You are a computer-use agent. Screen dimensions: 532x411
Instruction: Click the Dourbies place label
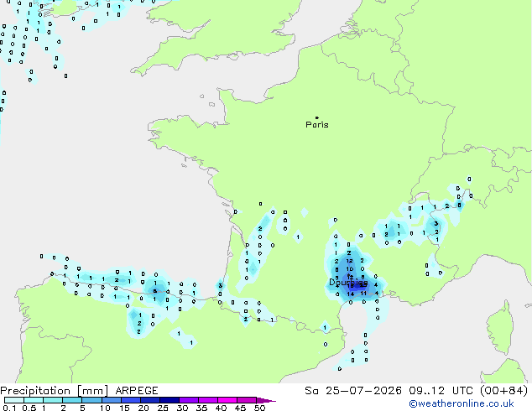[348, 282]
